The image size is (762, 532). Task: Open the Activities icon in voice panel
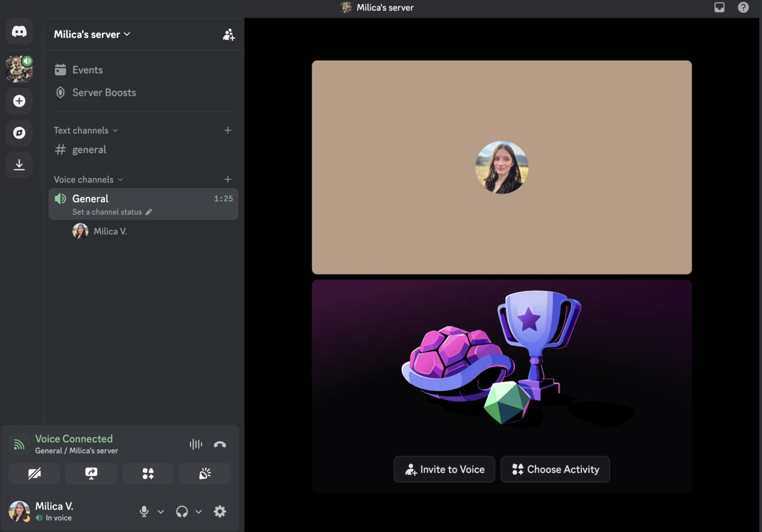point(147,473)
